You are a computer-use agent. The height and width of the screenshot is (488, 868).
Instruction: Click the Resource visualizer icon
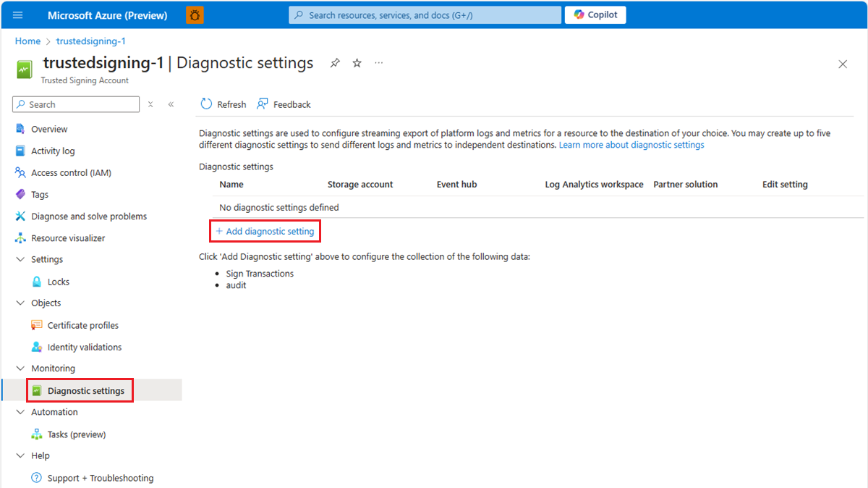click(20, 237)
